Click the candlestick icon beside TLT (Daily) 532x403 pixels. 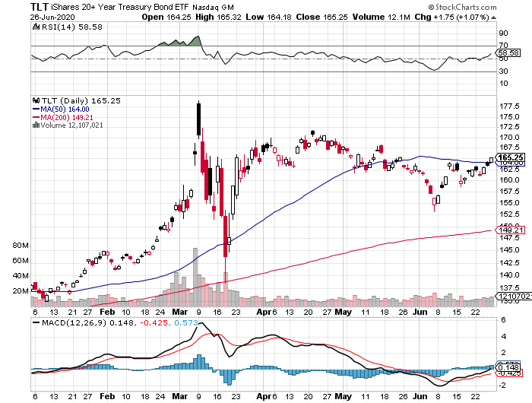(36, 100)
